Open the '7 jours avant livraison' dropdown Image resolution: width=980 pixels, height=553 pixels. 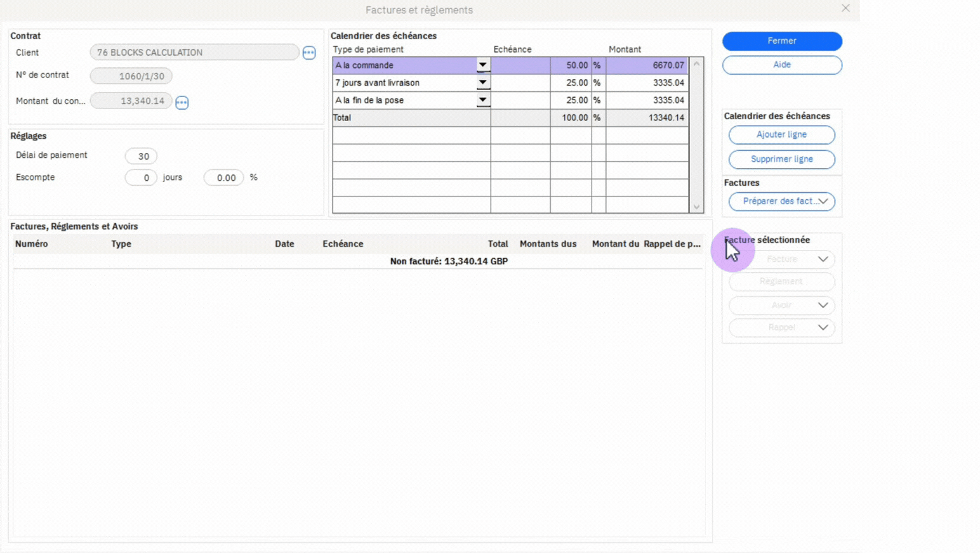point(482,82)
